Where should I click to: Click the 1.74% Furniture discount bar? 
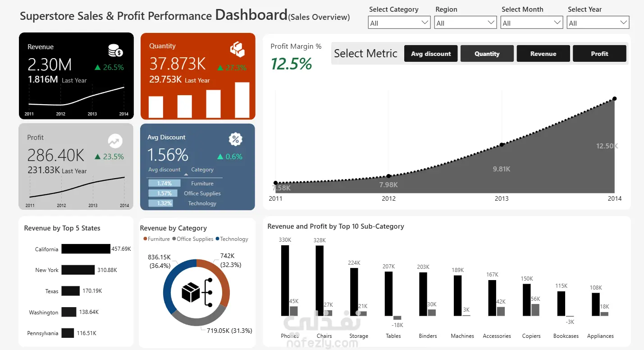pos(164,183)
